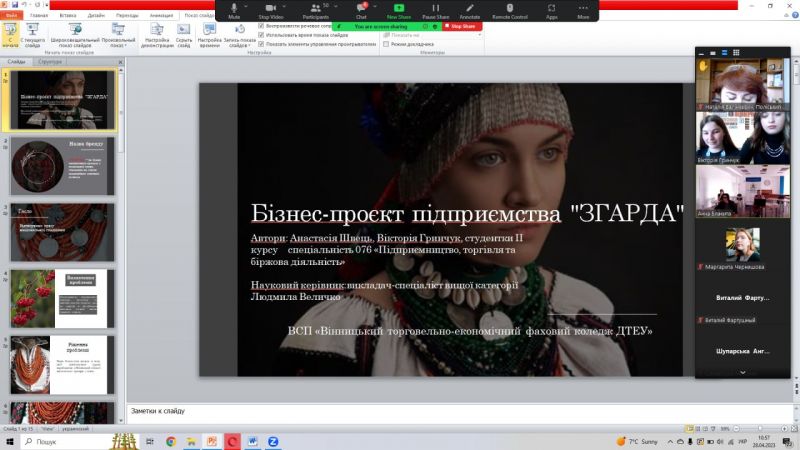This screenshot has height=450, width=800.
Task: Open Word from the Windows taskbar
Action: (253, 441)
